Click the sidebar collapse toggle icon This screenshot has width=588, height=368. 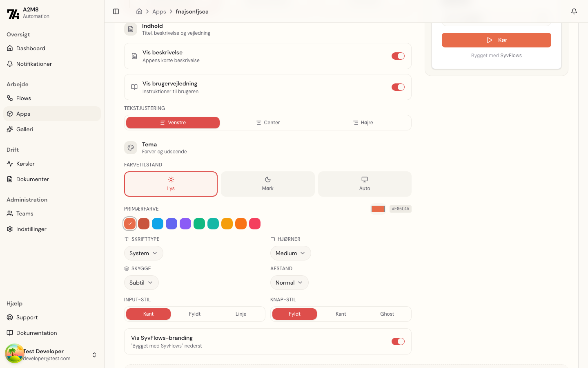tap(116, 11)
